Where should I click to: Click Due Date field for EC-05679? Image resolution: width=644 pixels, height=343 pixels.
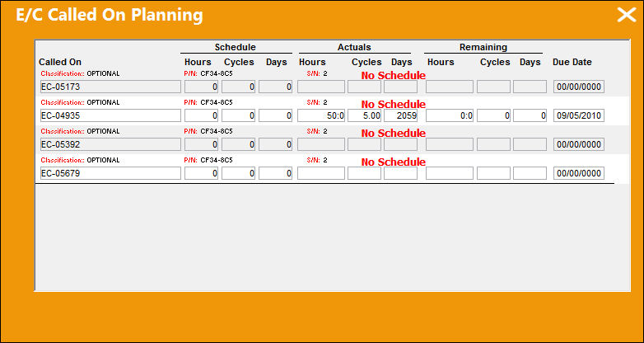tap(579, 173)
